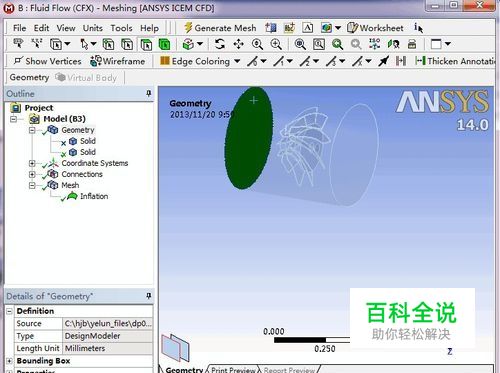
Task: Click the Extend Selection icon
Action: click(x=188, y=44)
